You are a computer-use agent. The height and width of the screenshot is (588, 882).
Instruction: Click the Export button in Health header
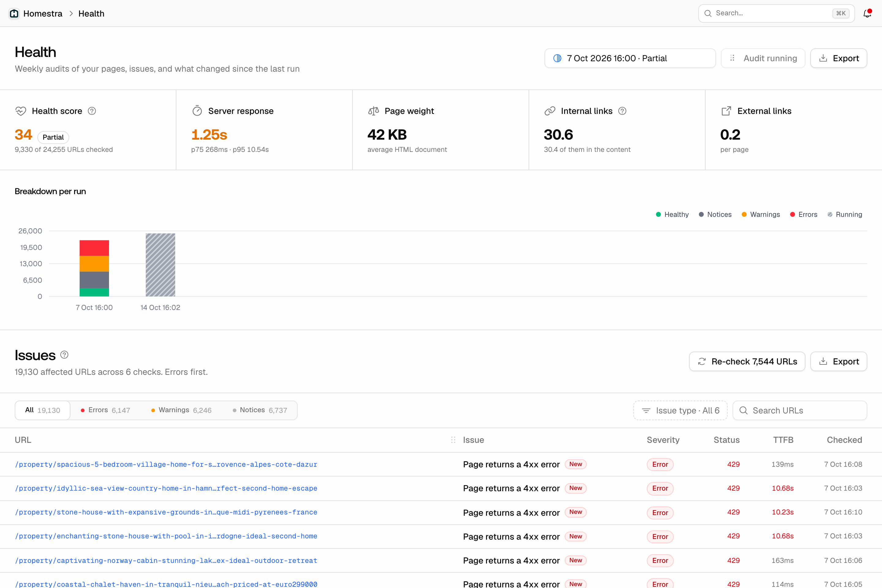point(839,58)
